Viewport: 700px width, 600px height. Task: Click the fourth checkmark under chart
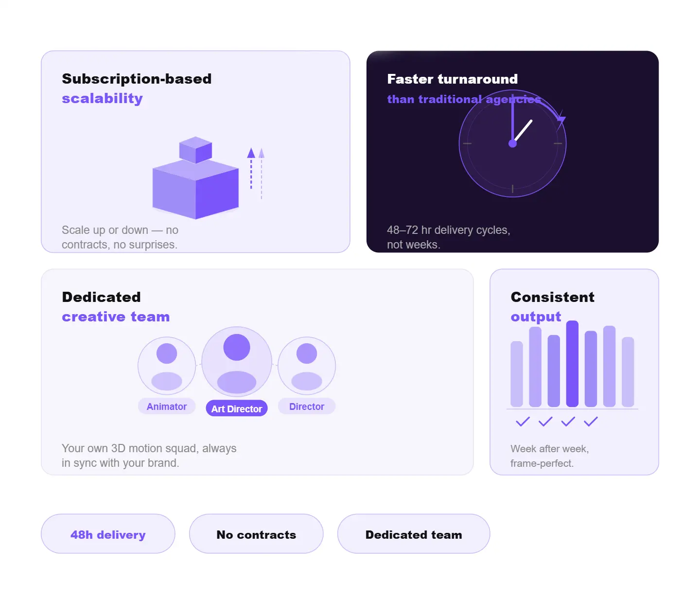[591, 422]
